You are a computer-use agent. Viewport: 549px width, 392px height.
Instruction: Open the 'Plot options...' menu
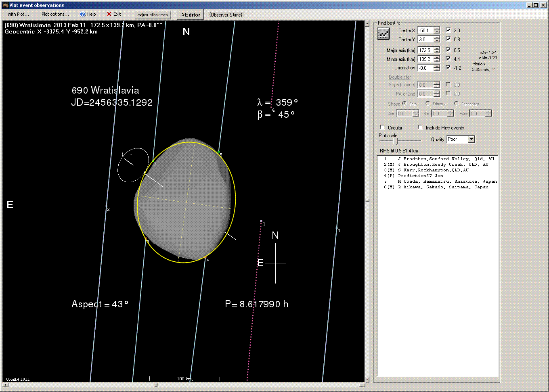point(55,14)
